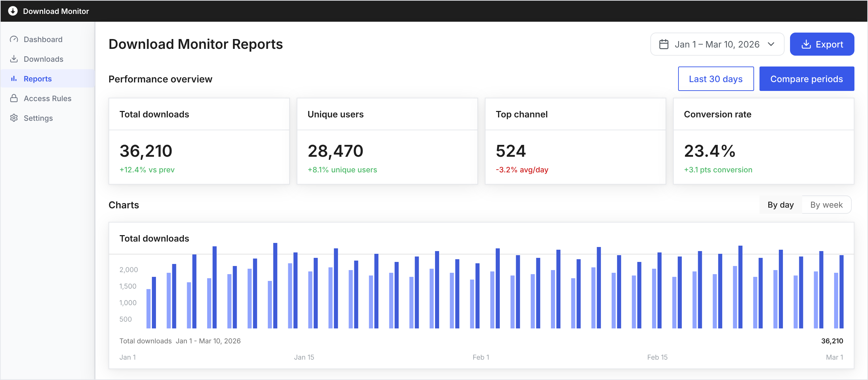This screenshot has height=380, width=868.
Task: Go to the Downloads section in sidebar
Action: [x=43, y=59]
